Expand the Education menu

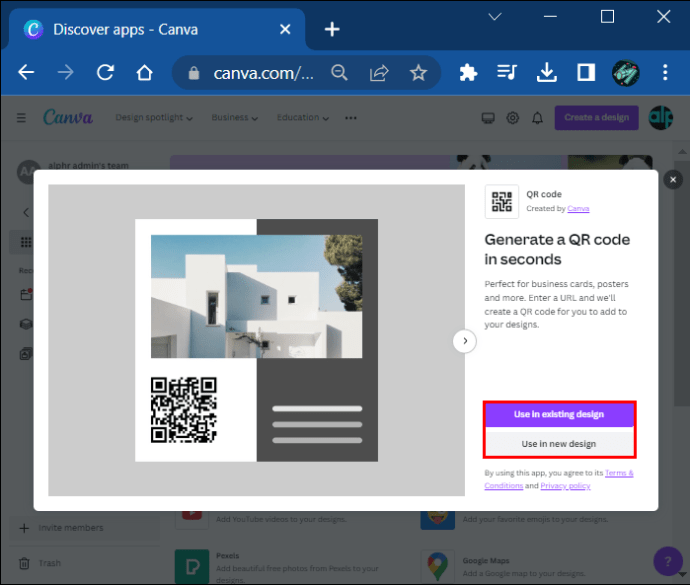coord(303,118)
